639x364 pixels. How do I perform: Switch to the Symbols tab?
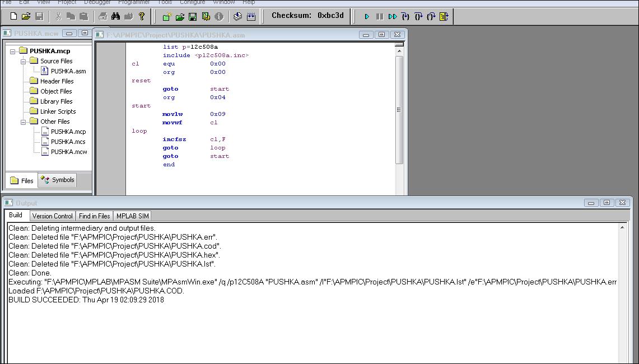click(57, 180)
